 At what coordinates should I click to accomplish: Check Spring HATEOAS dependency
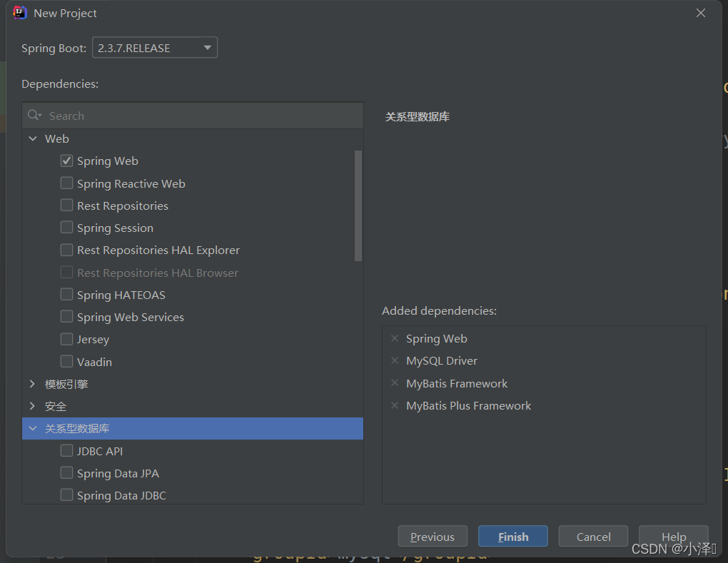[66, 295]
